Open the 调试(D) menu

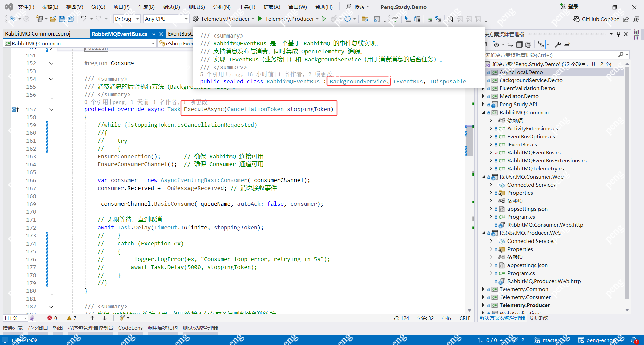pos(171,7)
